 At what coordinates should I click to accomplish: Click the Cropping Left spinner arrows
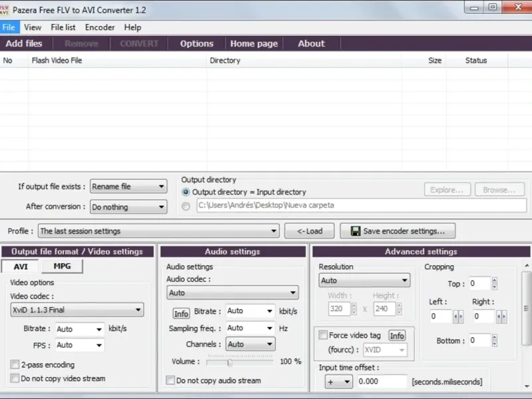pyautogui.click(x=458, y=317)
